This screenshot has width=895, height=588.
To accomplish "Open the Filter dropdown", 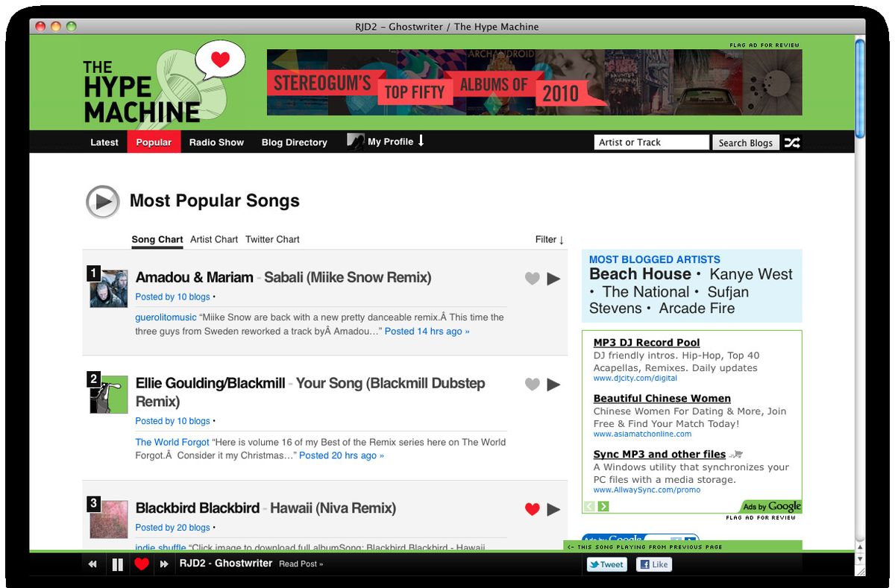I will pos(548,239).
